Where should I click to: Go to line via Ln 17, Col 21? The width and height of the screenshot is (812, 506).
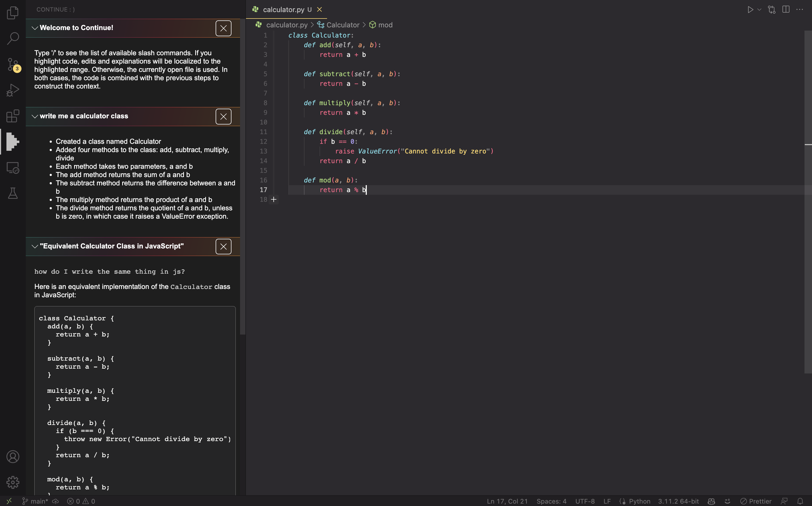tap(507, 501)
